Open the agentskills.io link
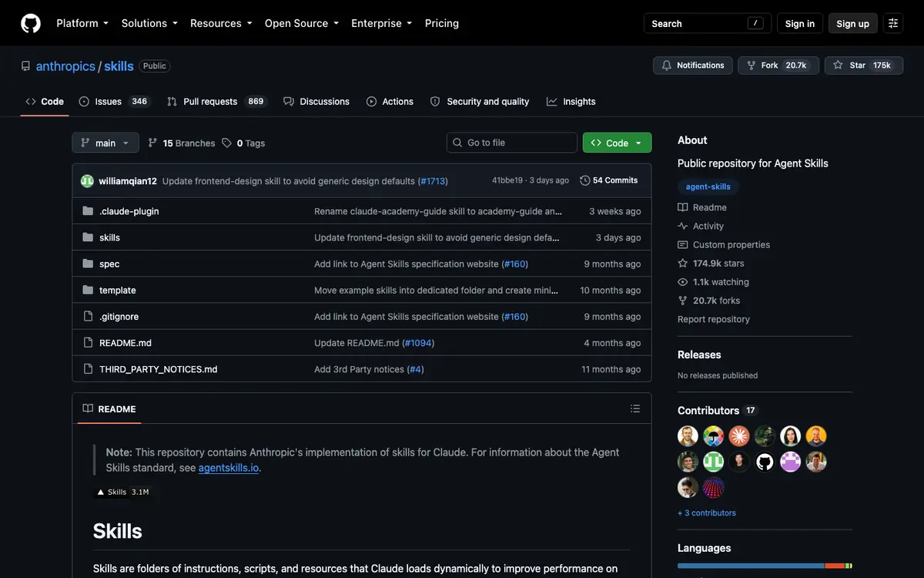Screen dimensions: 924x578 [x=229, y=468]
